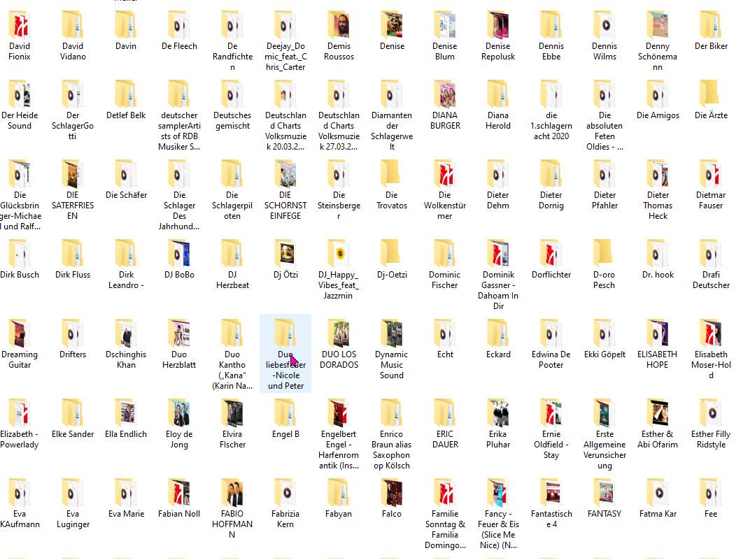Select the David Fionix folder icon
The width and height of the screenshot is (736, 560).
pyautogui.click(x=20, y=25)
